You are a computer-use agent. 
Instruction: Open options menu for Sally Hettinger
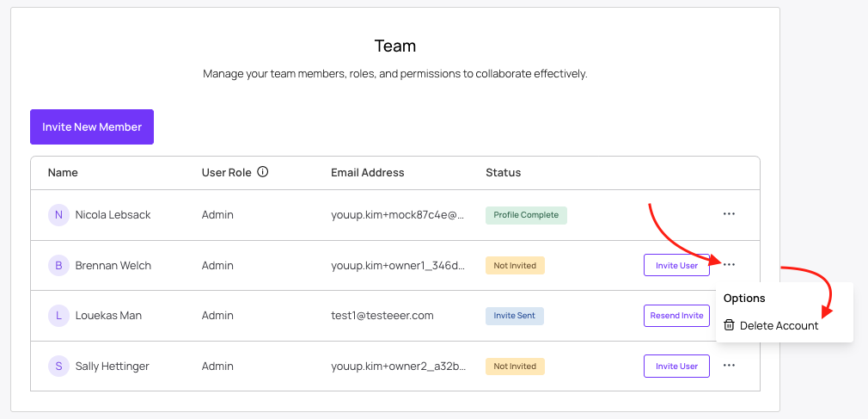coord(729,366)
